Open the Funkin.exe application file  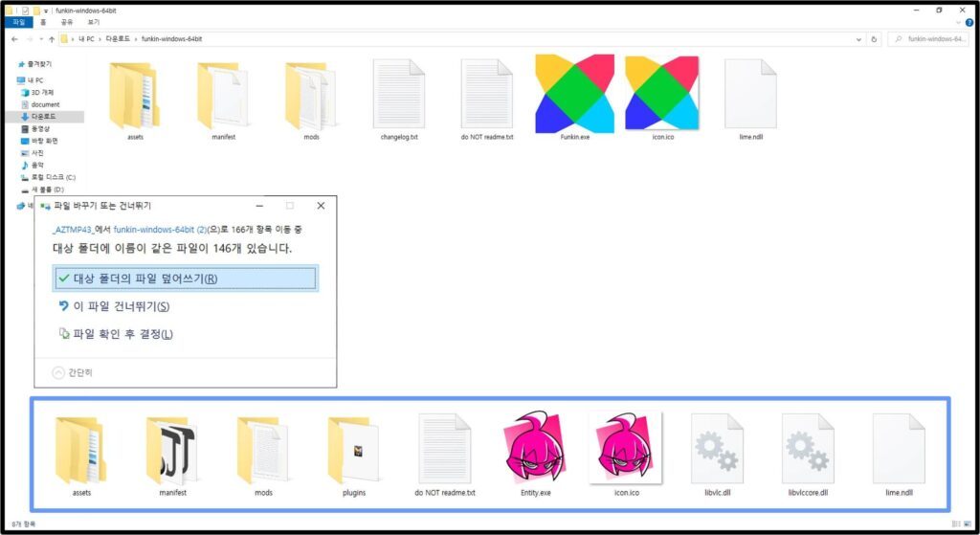point(574,97)
